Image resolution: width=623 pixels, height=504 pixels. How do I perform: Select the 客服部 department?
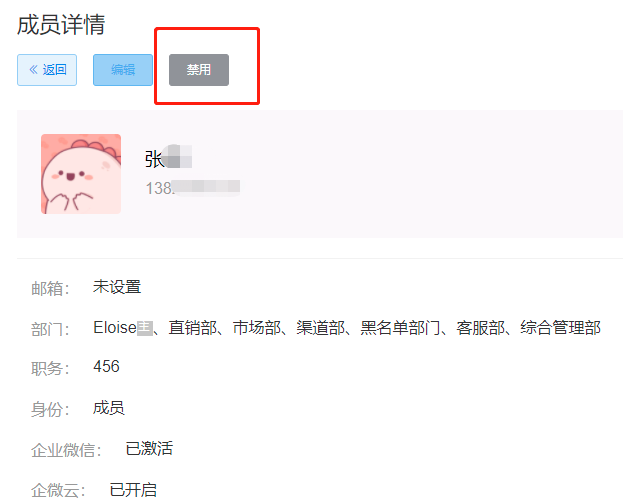click(x=480, y=328)
